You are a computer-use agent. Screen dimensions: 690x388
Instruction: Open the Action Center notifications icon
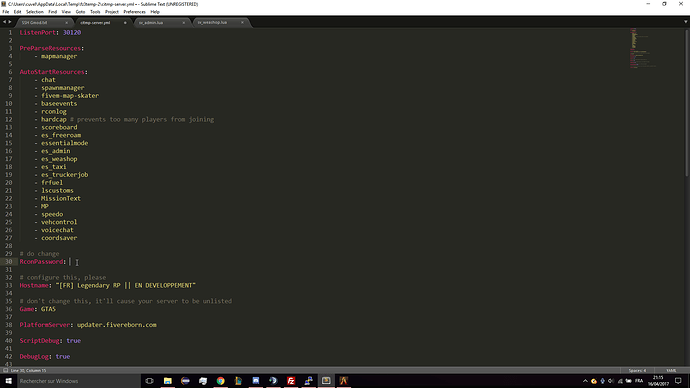pyautogui.click(x=679, y=381)
